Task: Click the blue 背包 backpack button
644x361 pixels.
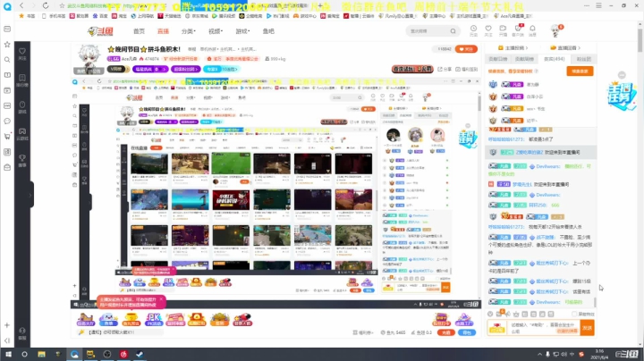Action: (467, 332)
